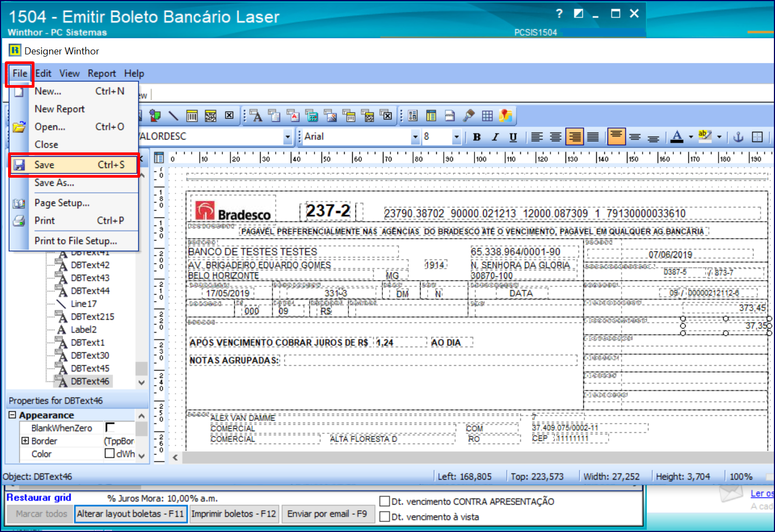Choose Save from the File menu
This screenshot has height=532, width=775.
point(74,165)
